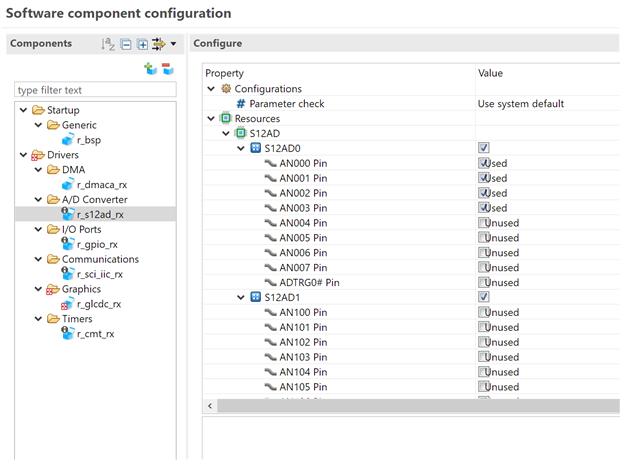
Task: Click the type filter text field
Action: (x=95, y=90)
